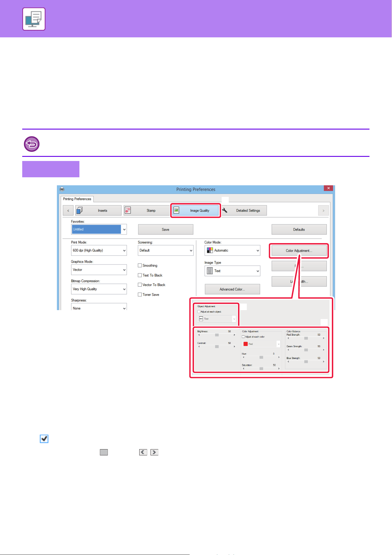Increase Blue Strength with its right arrow
Screen dimensions: 392x555
click(x=323, y=362)
